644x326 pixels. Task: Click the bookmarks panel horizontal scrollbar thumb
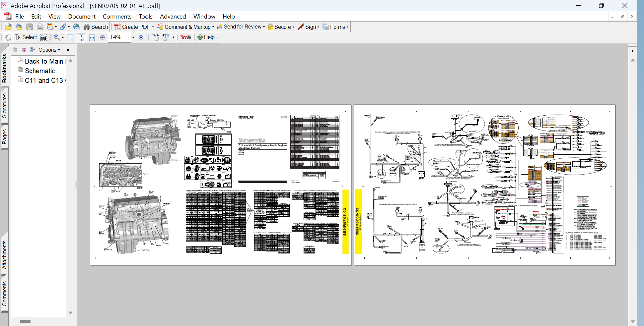(x=25, y=321)
